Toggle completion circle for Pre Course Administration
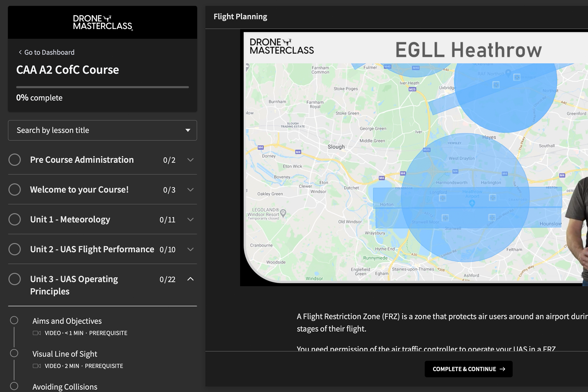Viewport: 588px width, 392px height. [x=15, y=160]
